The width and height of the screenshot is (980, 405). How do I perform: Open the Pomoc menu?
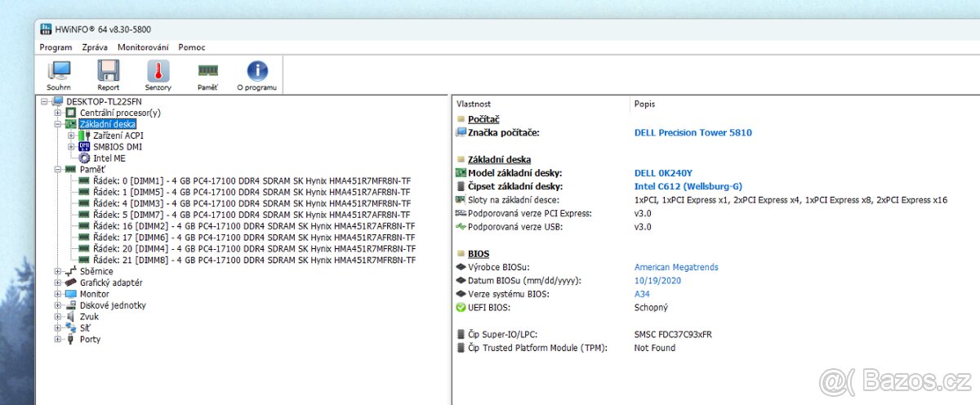[x=192, y=47]
